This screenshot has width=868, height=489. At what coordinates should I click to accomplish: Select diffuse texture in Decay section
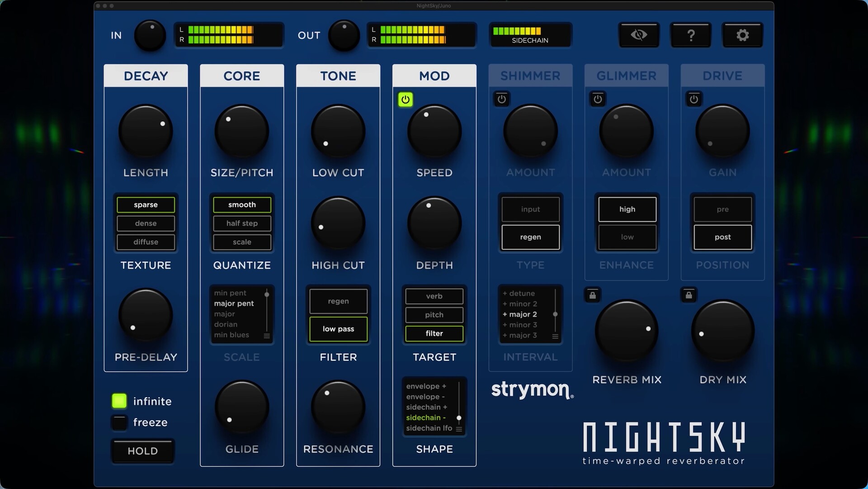coord(146,242)
